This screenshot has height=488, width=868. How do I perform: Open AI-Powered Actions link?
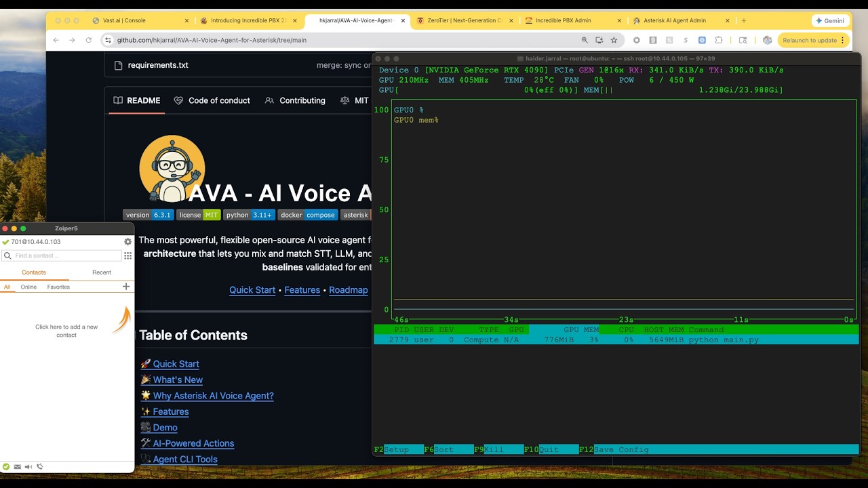coord(193,443)
